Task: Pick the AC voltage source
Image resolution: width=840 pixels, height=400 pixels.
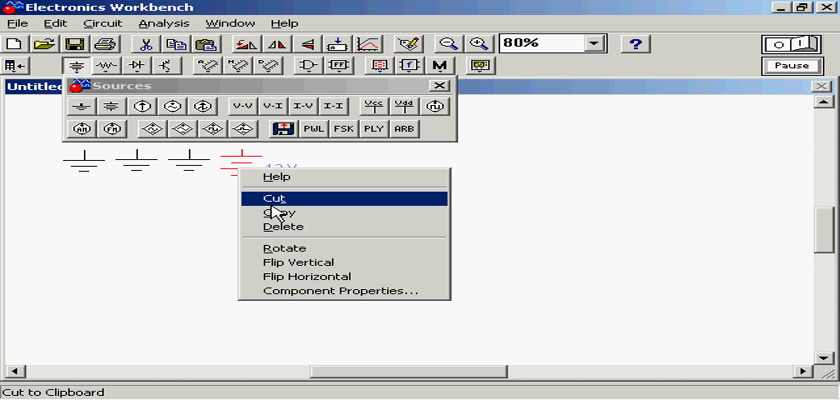Action: pyautogui.click(x=172, y=107)
